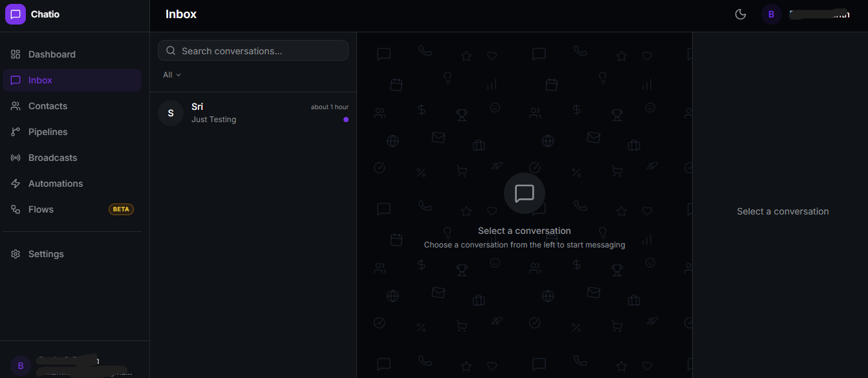868x378 pixels.
Task: Click the 'Just Testing' message preview
Action: pos(213,120)
